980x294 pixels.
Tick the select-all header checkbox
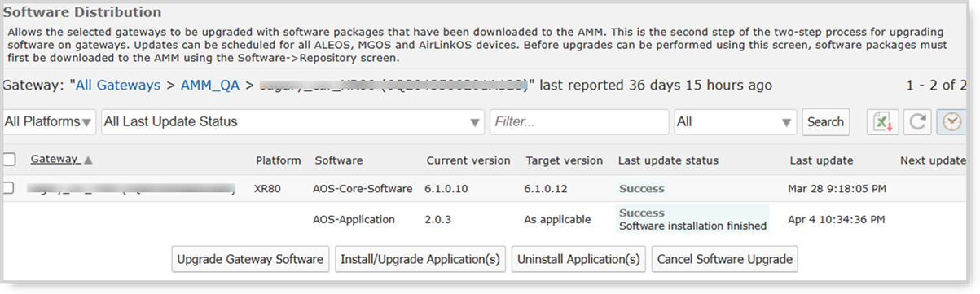[x=9, y=160]
